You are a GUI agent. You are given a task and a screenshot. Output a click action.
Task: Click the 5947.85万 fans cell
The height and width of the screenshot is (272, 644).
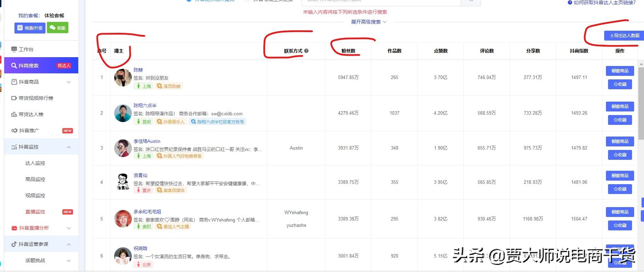348,77
